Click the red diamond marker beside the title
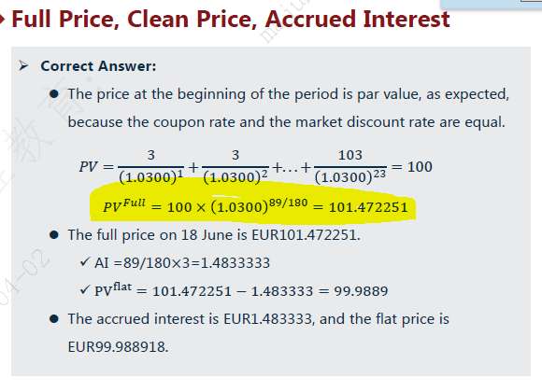Viewport: 542px width, 392px height. (x=2, y=20)
